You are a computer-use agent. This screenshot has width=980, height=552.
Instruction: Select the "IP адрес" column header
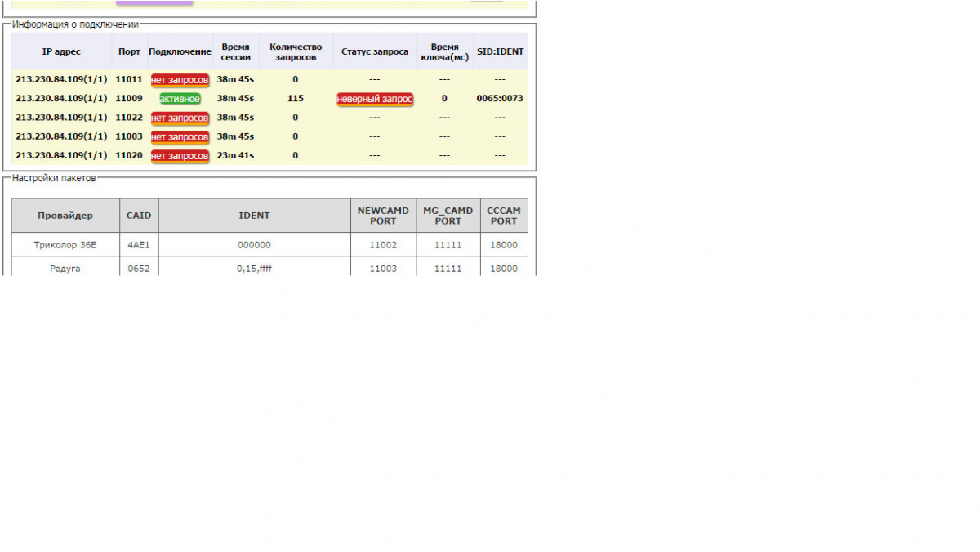click(x=61, y=51)
